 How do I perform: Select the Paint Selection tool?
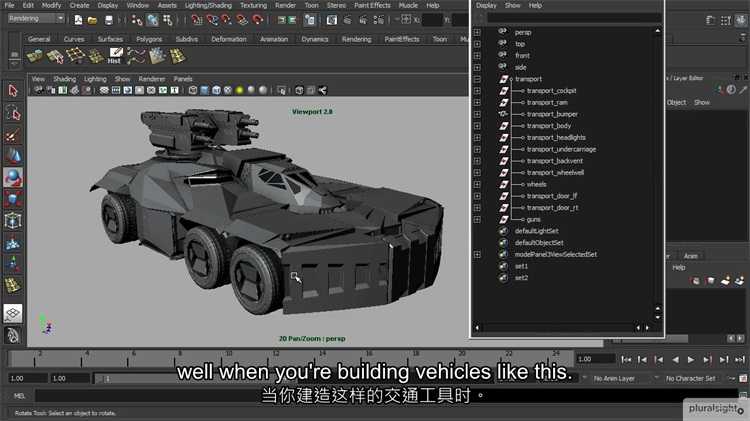click(13, 135)
